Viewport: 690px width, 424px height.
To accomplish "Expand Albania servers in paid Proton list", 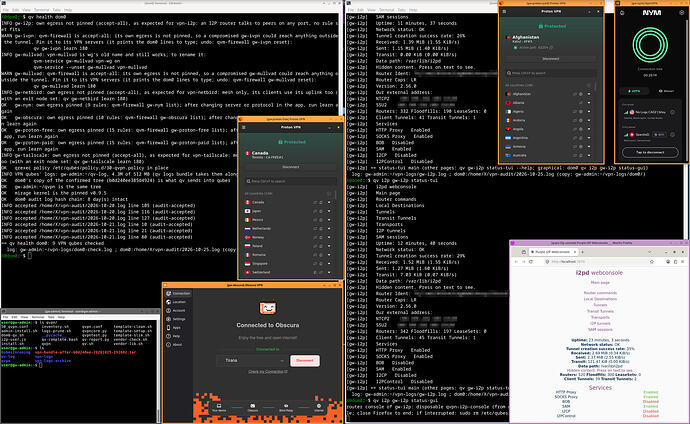I will (x=589, y=103).
